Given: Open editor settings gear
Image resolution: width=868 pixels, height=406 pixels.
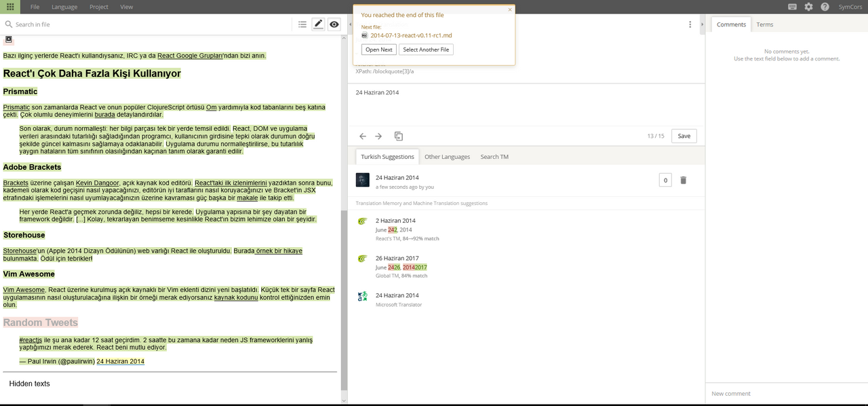Looking at the screenshot, I should pyautogui.click(x=808, y=7).
